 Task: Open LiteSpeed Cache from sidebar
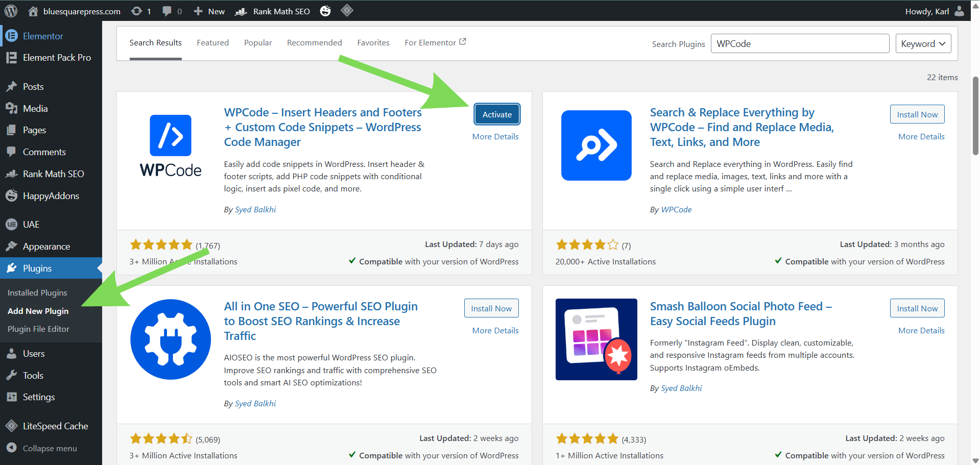coord(55,426)
